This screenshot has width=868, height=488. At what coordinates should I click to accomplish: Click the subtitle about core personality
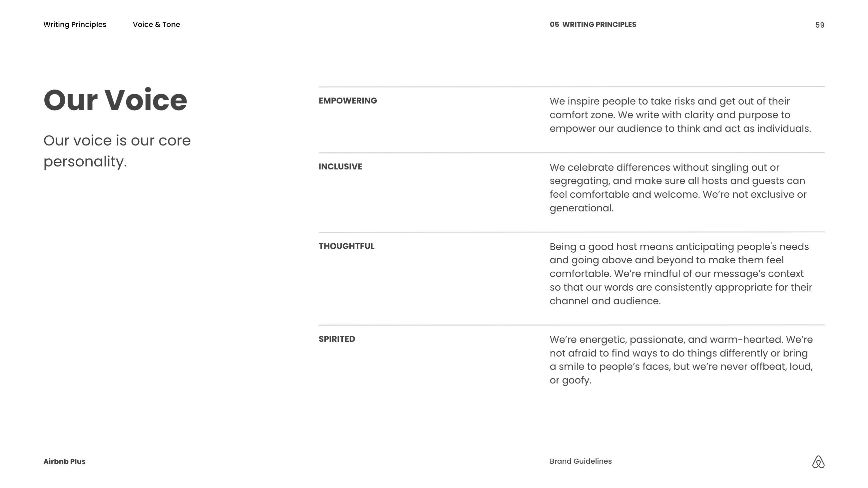pos(117,151)
